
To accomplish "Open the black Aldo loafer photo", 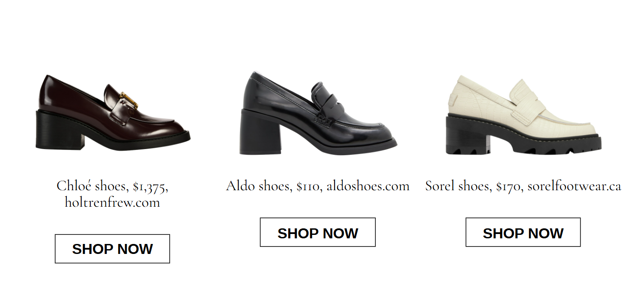I will [x=318, y=114].
